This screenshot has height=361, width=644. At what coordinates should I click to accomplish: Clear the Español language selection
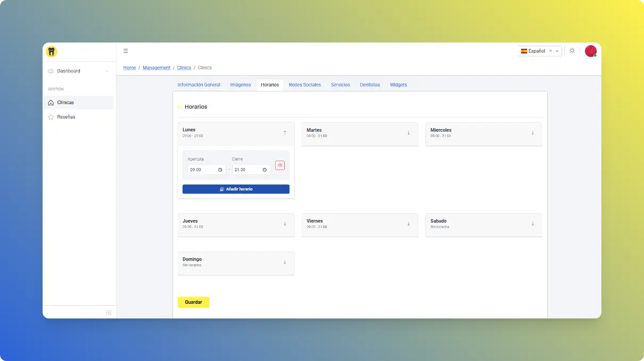550,51
